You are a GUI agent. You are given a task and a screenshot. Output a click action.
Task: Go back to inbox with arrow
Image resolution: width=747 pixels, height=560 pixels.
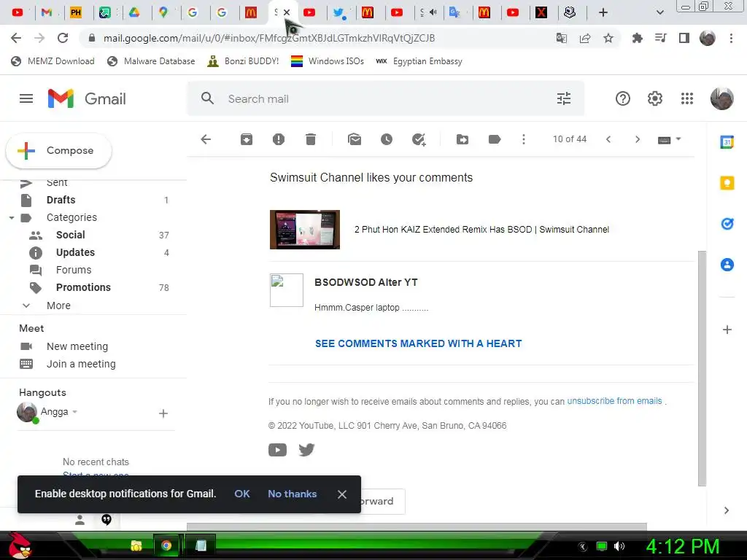pos(206,139)
